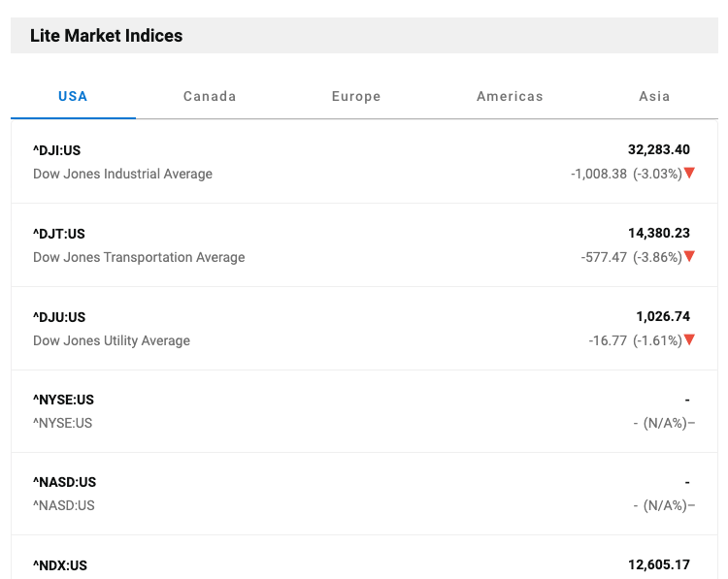Click the (N/A%) value in ^NASD:US row

[x=665, y=505]
